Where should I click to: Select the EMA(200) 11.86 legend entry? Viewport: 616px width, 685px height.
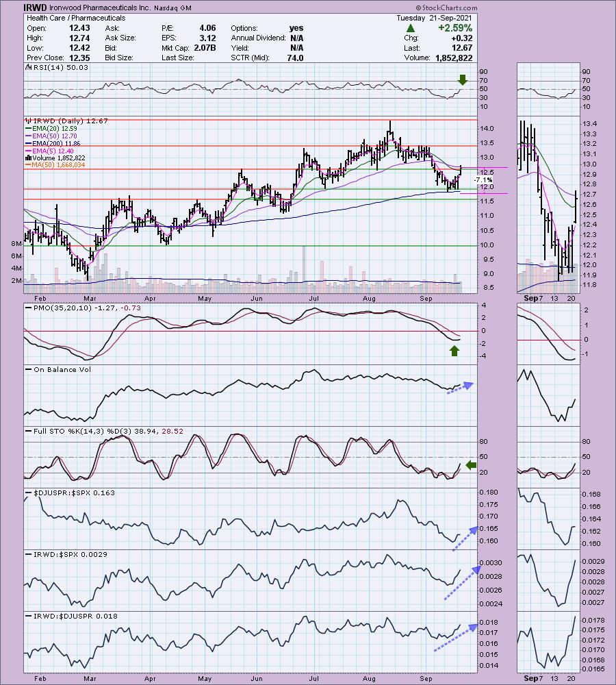click(53, 143)
